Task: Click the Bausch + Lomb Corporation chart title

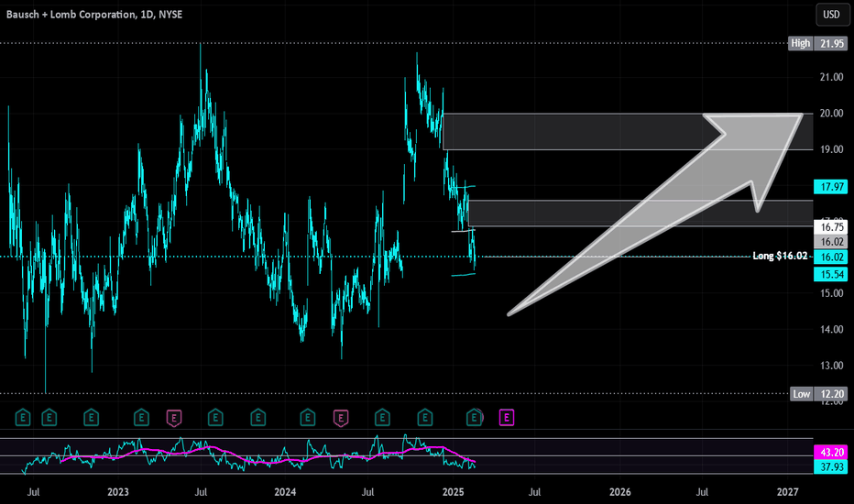Action: tap(94, 15)
